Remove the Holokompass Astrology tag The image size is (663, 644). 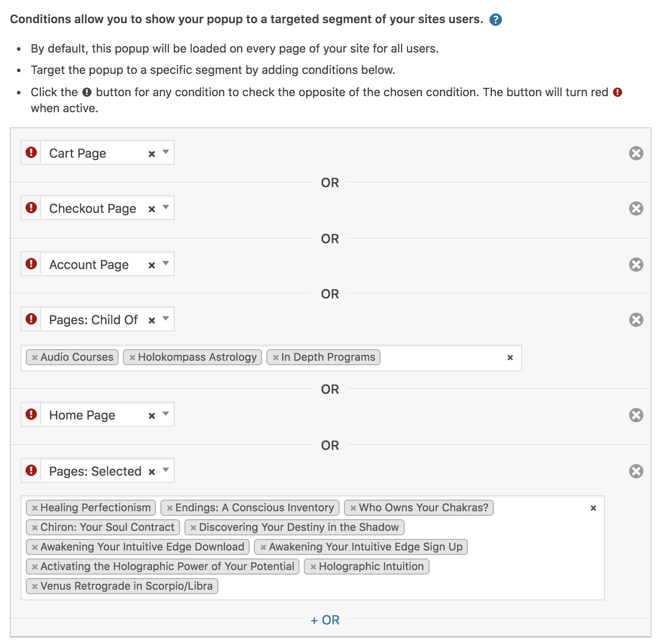pos(132,358)
